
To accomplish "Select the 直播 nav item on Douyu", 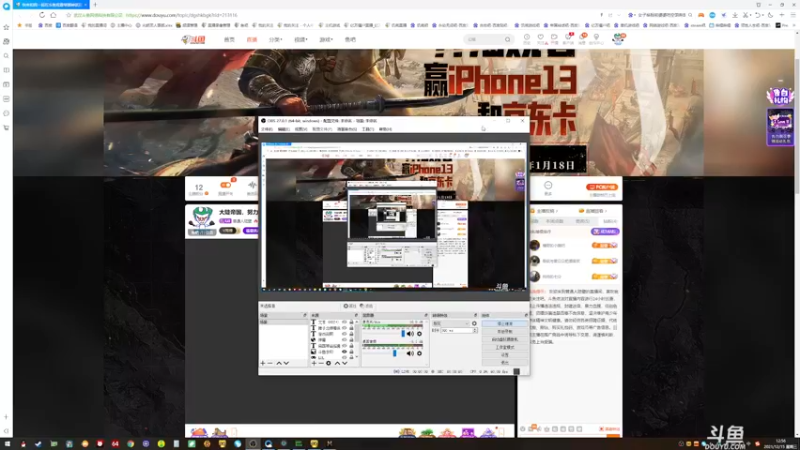I will (x=252, y=39).
